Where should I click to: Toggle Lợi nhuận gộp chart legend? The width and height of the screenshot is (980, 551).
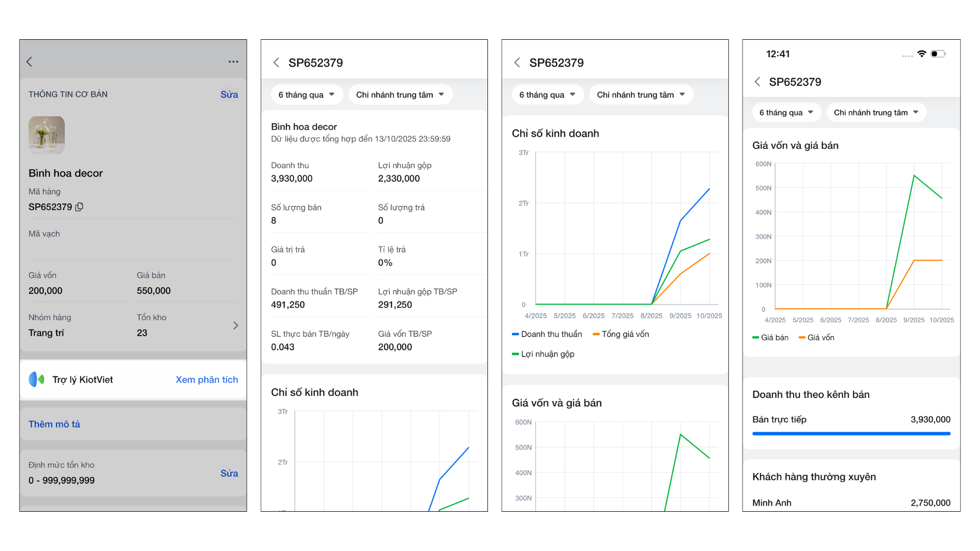[543, 354]
